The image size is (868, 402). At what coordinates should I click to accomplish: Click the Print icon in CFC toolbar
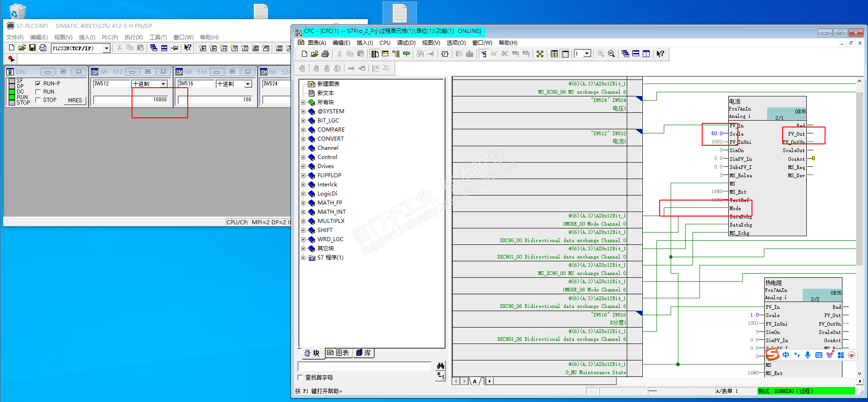coord(325,54)
